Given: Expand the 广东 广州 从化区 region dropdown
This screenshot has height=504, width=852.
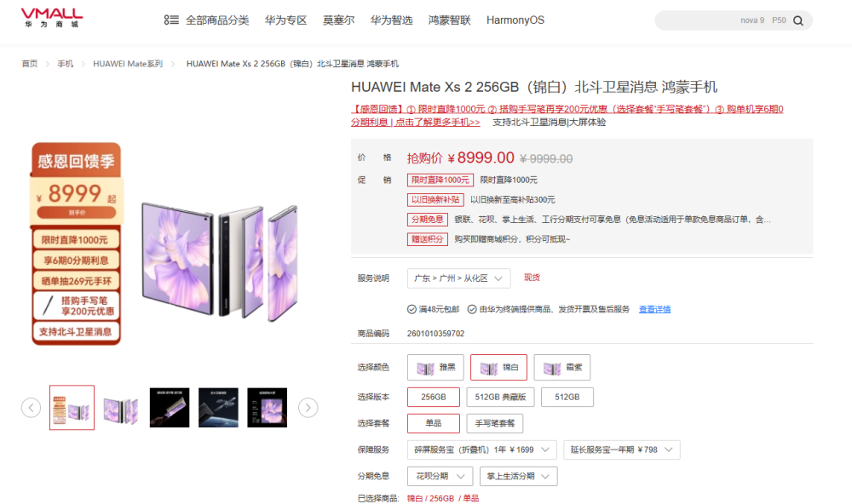Looking at the screenshot, I should tap(458, 278).
